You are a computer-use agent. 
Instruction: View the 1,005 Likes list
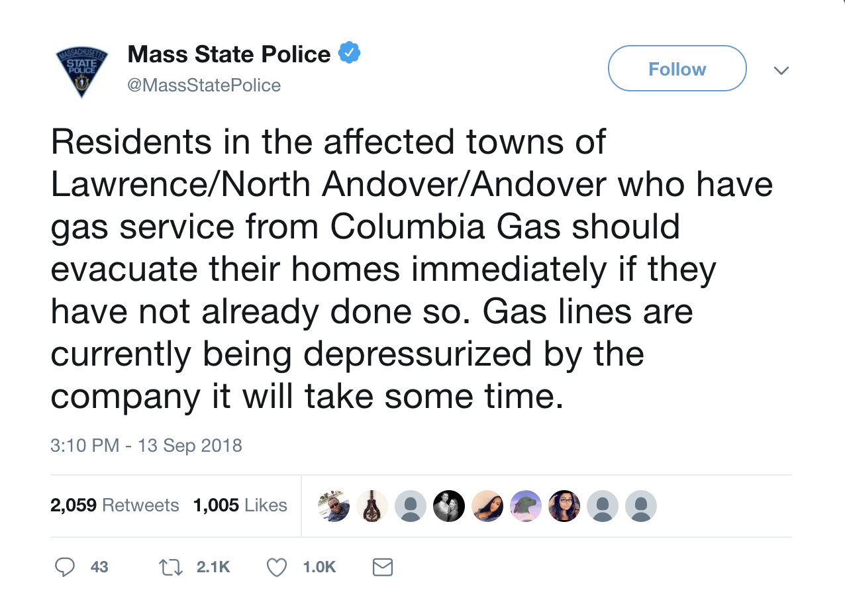[x=240, y=505]
